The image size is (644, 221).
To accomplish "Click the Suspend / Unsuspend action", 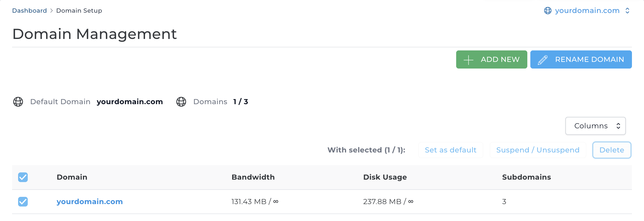I will pos(538,150).
